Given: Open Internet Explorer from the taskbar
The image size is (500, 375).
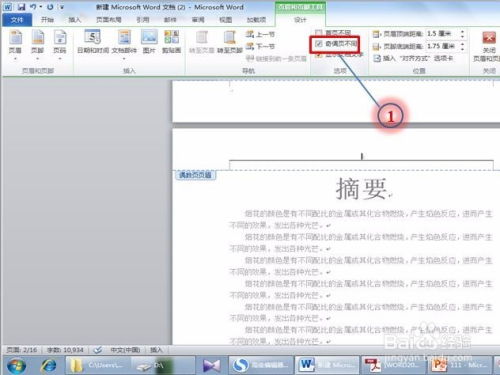Looking at the screenshot, I should (x=49, y=366).
